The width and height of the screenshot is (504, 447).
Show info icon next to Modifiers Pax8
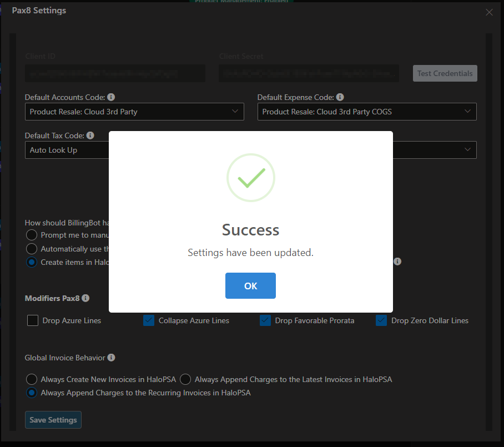(85, 298)
